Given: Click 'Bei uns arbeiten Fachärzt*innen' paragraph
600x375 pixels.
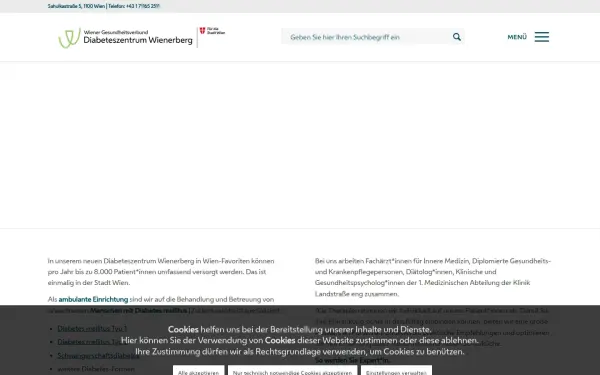Looking at the screenshot, I should pyautogui.click(x=433, y=277).
